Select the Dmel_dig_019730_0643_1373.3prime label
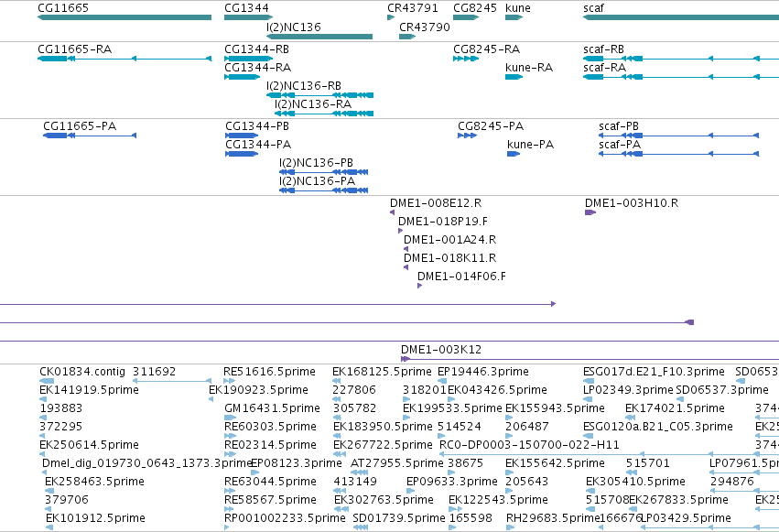Screen dimensions: 779x532 click(x=147, y=463)
